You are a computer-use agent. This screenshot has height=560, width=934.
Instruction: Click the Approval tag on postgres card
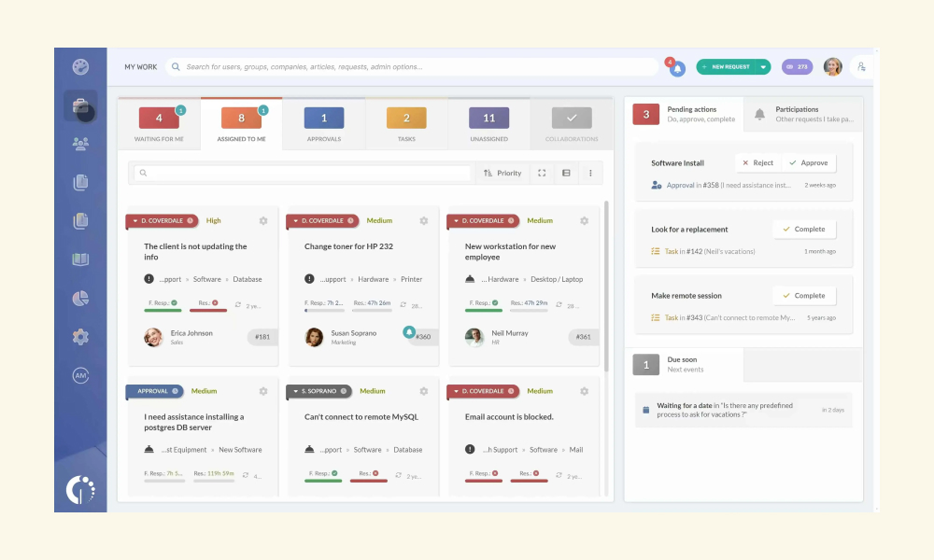154,391
